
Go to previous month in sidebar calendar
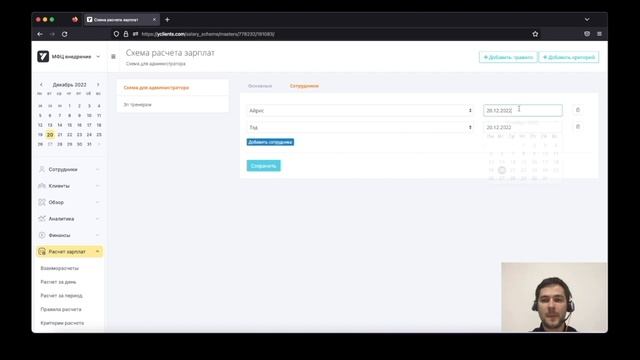point(41,84)
